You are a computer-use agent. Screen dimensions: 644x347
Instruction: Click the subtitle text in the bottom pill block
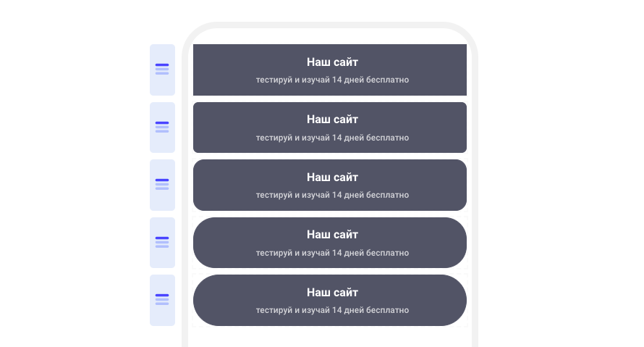332,310
